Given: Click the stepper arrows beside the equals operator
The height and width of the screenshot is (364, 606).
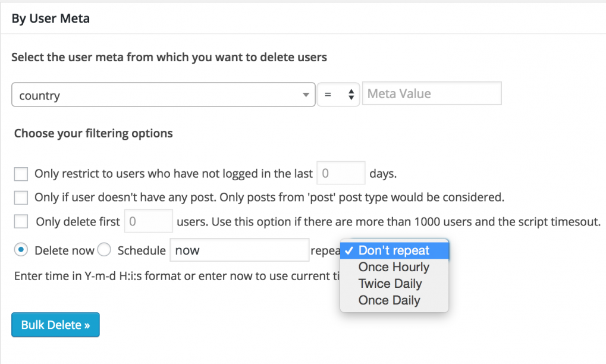Looking at the screenshot, I should tap(351, 93).
